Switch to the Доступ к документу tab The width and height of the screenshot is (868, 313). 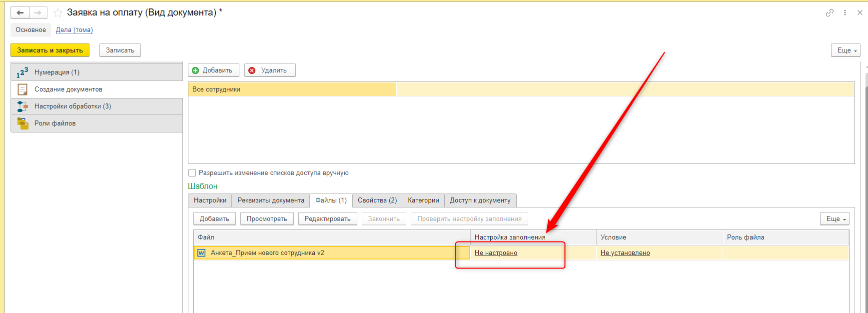tap(480, 200)
